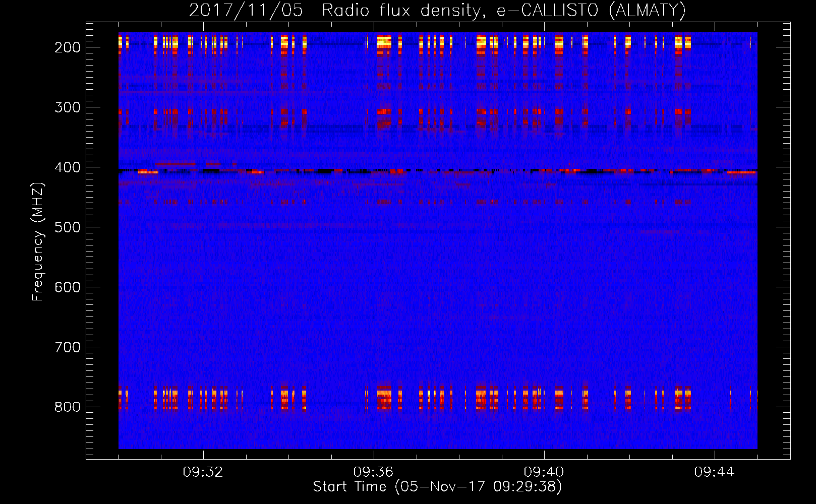Click the 500 frequency tick label

[68, 227]
